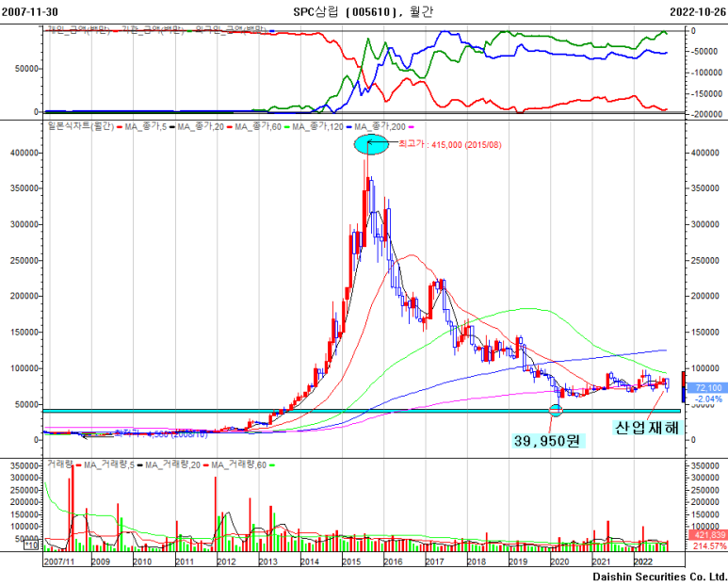
Task: Click the *10 scale multiplier box
Action: [x=31, y=545]
